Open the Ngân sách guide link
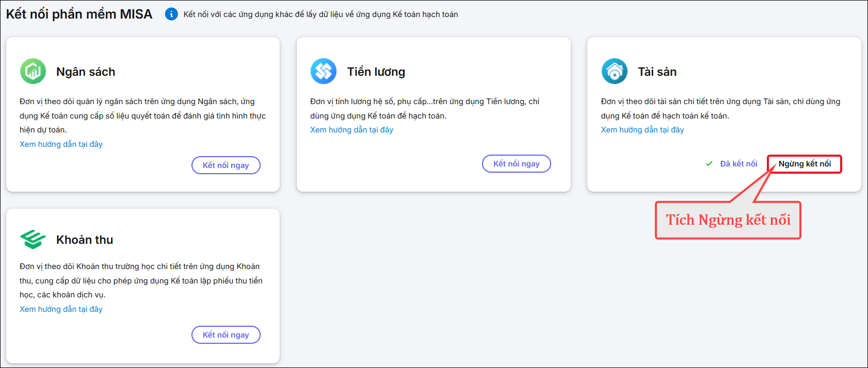 [61, 144]
